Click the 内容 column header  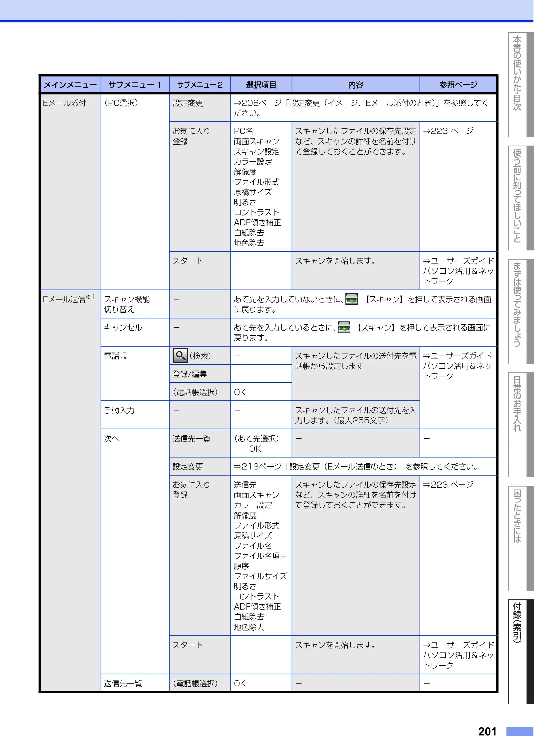point(356,85)
